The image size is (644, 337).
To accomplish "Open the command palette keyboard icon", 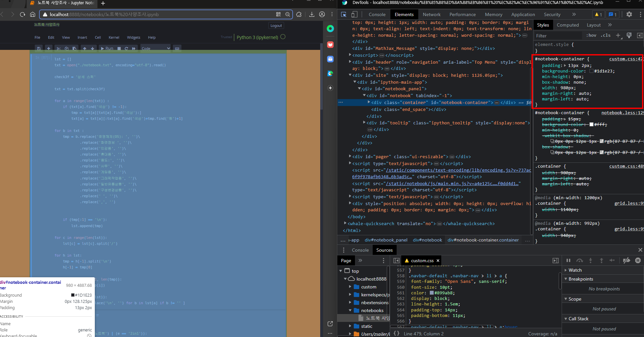I will (177, 49).
